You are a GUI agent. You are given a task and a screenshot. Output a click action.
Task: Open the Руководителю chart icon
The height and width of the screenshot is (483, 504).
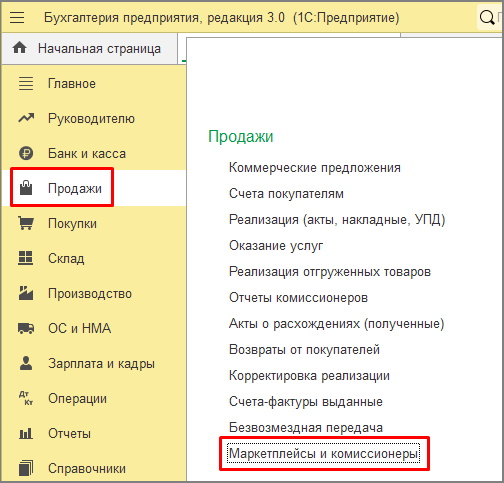(x=26, y=118)
